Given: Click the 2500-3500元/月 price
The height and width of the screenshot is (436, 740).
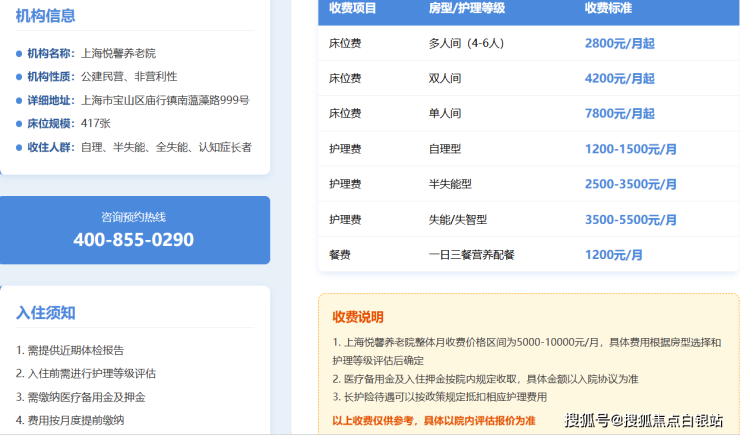Looking at the screenshot, I should [631, 184].
